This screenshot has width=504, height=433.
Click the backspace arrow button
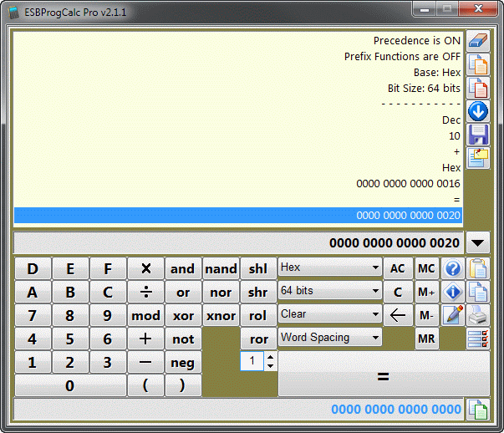pyautogui.click(x=398, y=315)
